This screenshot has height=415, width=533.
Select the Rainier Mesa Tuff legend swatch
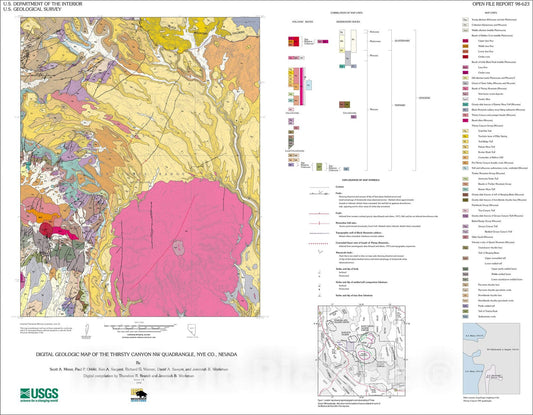(465, 189)
